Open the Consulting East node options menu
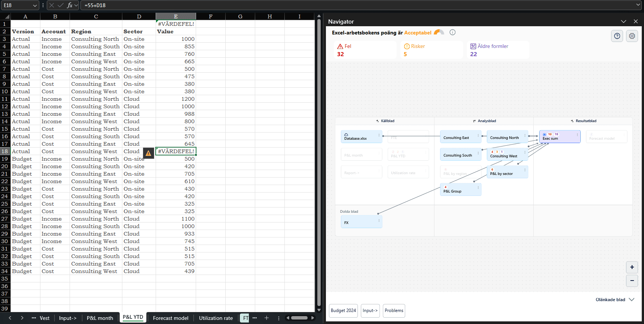The image size is (644, 324). pyautogui.click(x=478, y=135)
